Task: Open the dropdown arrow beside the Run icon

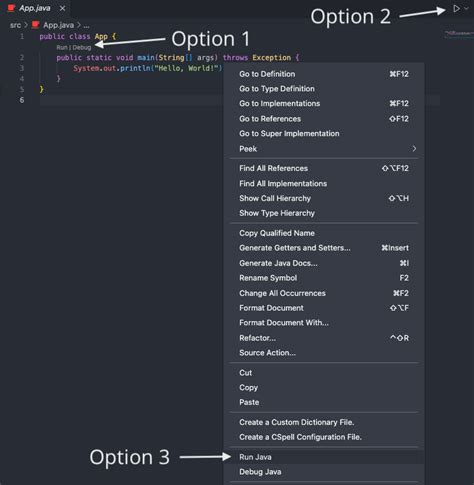Action: [466, 9]
